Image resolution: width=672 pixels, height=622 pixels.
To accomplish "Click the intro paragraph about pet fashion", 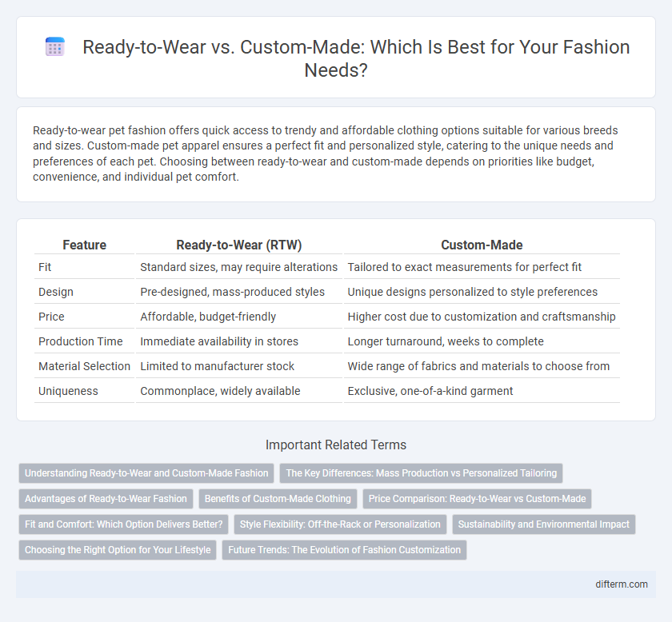I will point(326,154).
